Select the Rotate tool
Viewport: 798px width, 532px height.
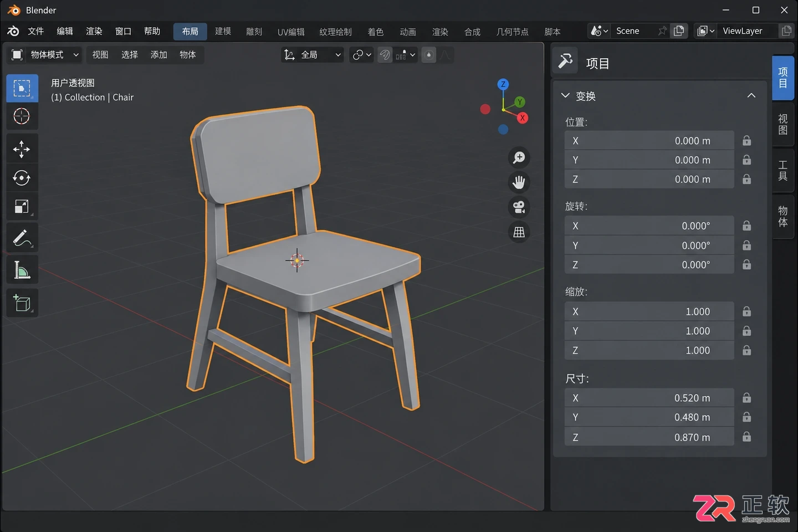click(x=22, y=178)
